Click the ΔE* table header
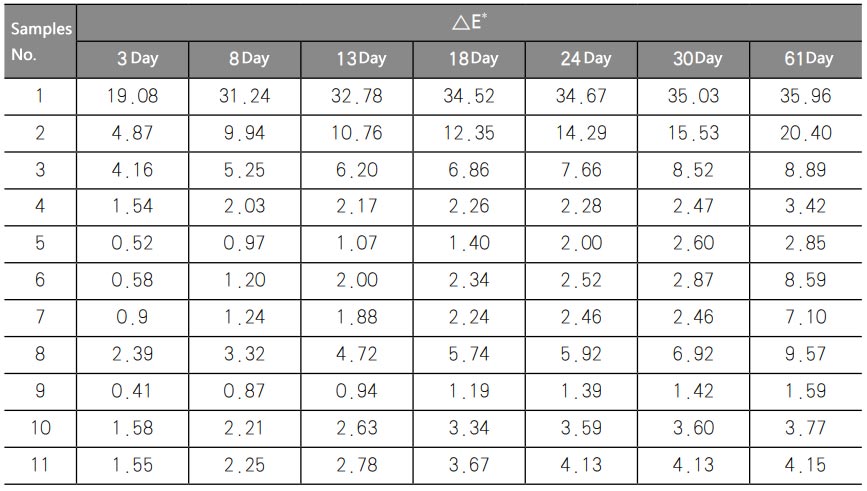 pyautogui.click(x=470, y=23)
